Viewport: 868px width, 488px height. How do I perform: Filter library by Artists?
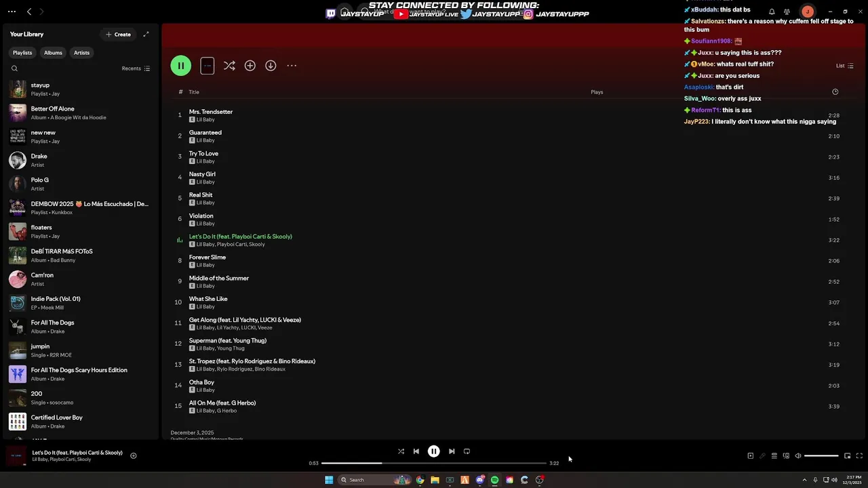81,53
